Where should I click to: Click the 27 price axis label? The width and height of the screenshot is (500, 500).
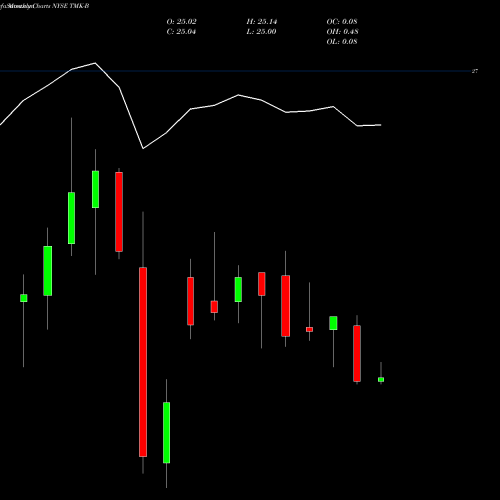[475, 71]
